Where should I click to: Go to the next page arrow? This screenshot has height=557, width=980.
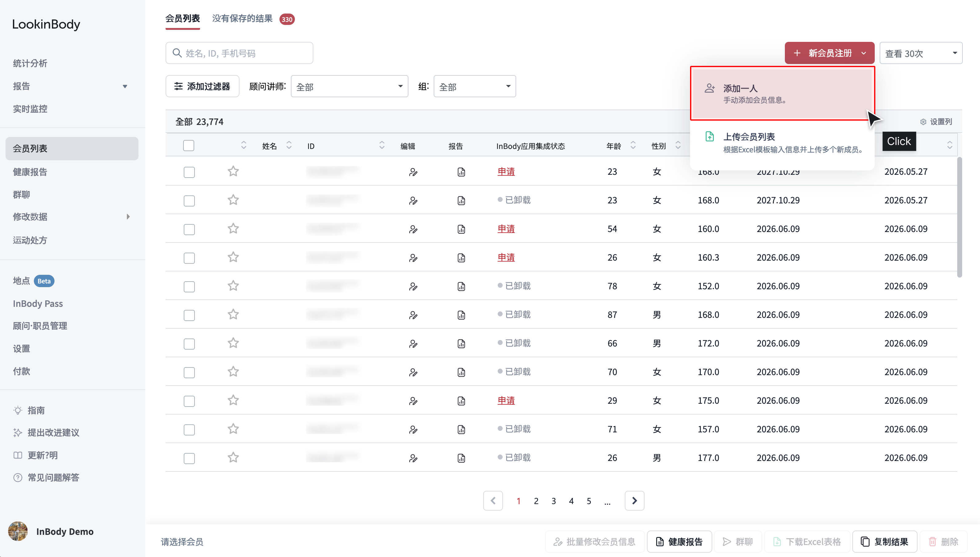click(635, 500)
